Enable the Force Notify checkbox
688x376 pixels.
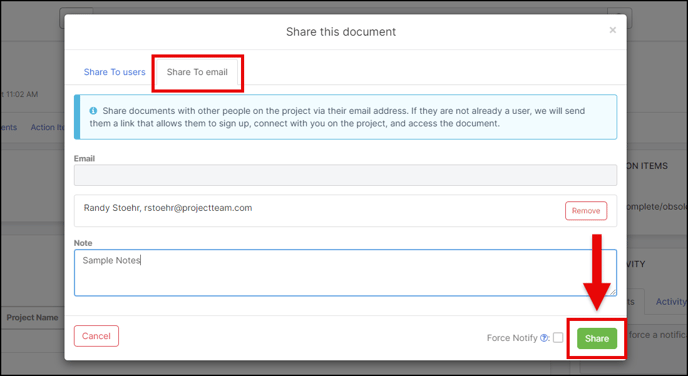coord(558,337)
